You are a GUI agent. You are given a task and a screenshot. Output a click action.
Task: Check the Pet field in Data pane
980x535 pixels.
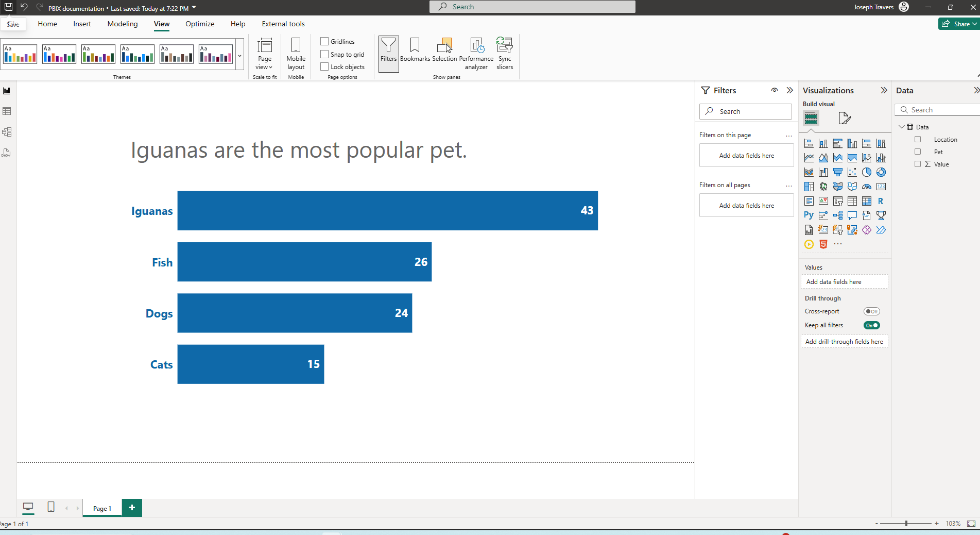918,152
